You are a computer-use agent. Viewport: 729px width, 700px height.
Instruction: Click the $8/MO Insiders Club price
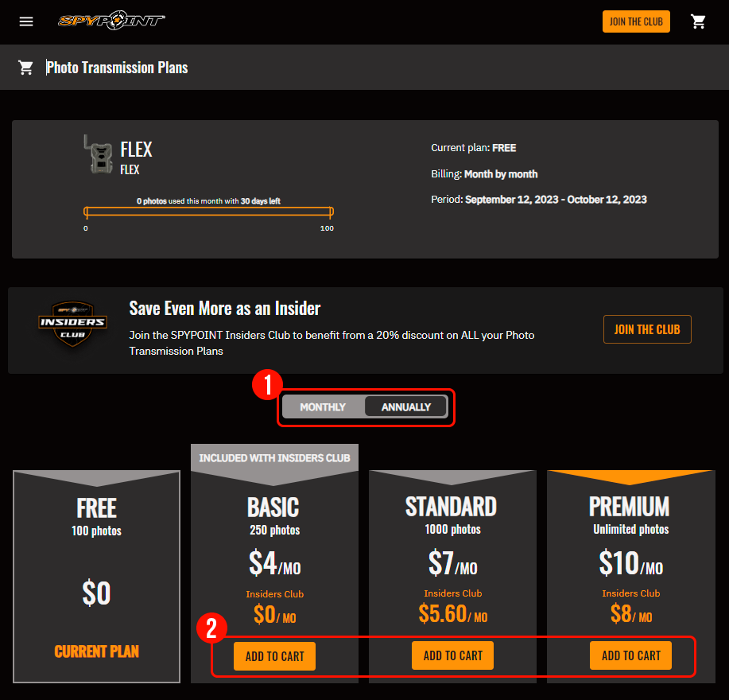tap(631, 613)
